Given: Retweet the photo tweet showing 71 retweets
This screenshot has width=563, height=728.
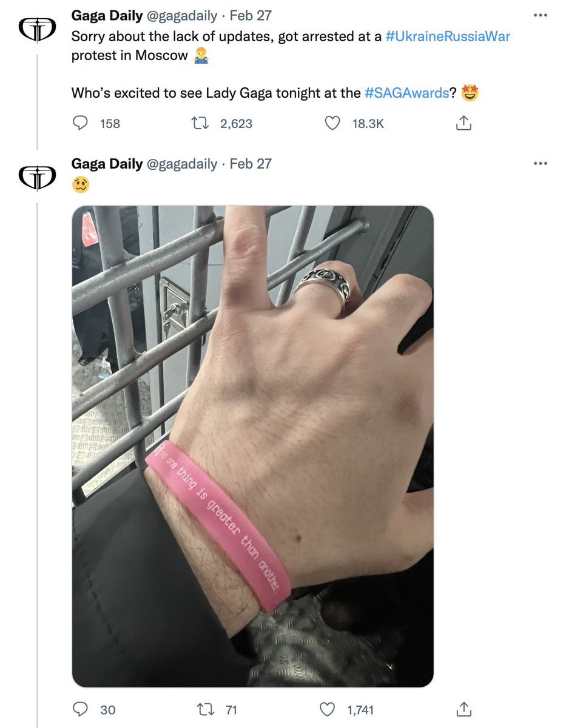Looking at the screenshot, I should (x=199, y=709).
